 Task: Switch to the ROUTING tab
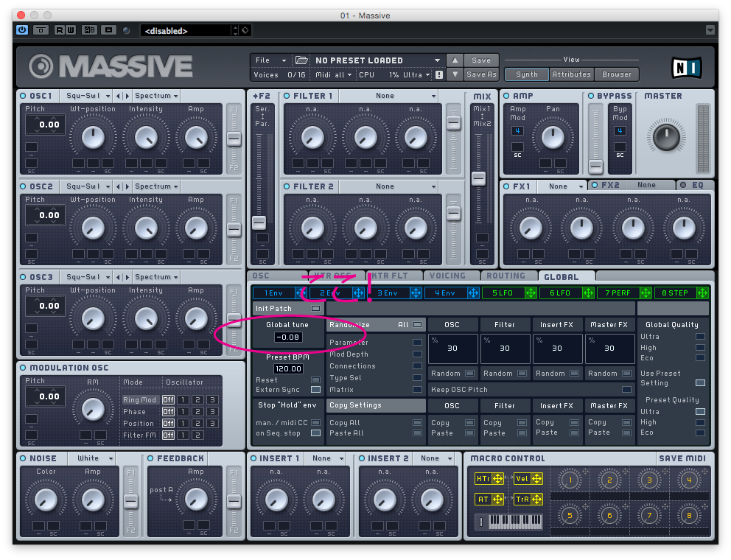pyautogui.click(x=508, y=276)
